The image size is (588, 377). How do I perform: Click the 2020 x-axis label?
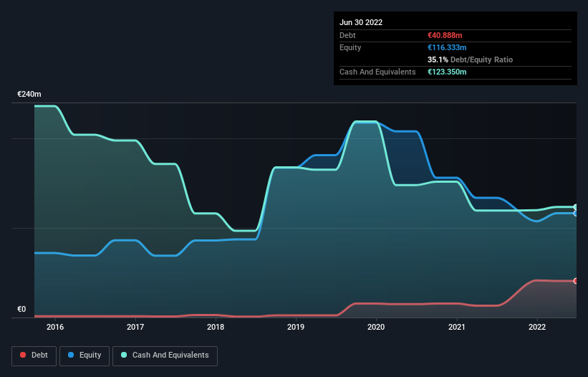376,327
